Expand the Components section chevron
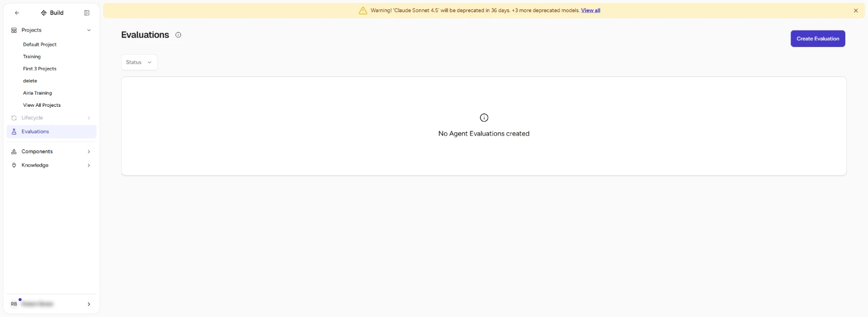Screen dimensions: 868x317 point(89,152)
